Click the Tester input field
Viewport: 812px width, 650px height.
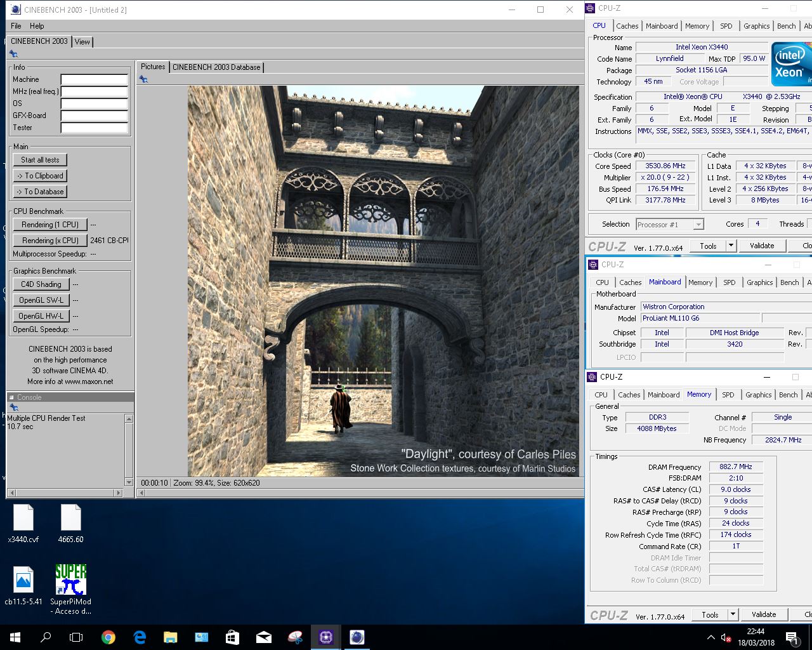pos(95,128)
